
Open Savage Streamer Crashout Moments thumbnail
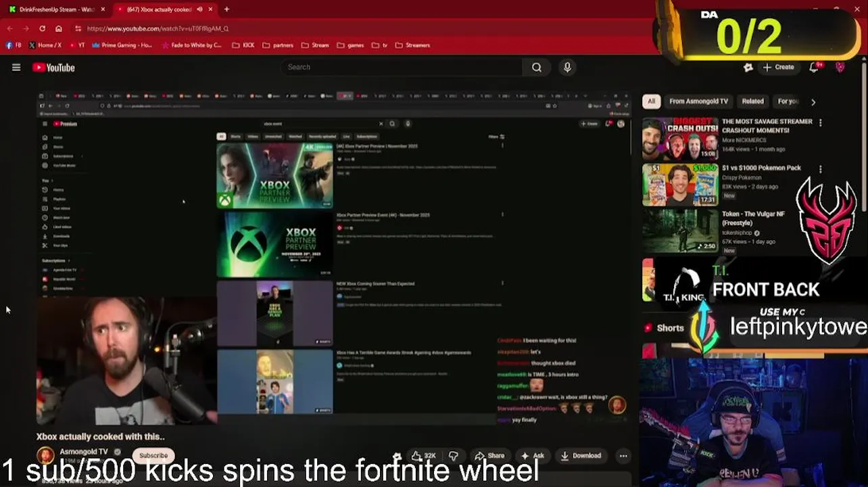(680, 139)
